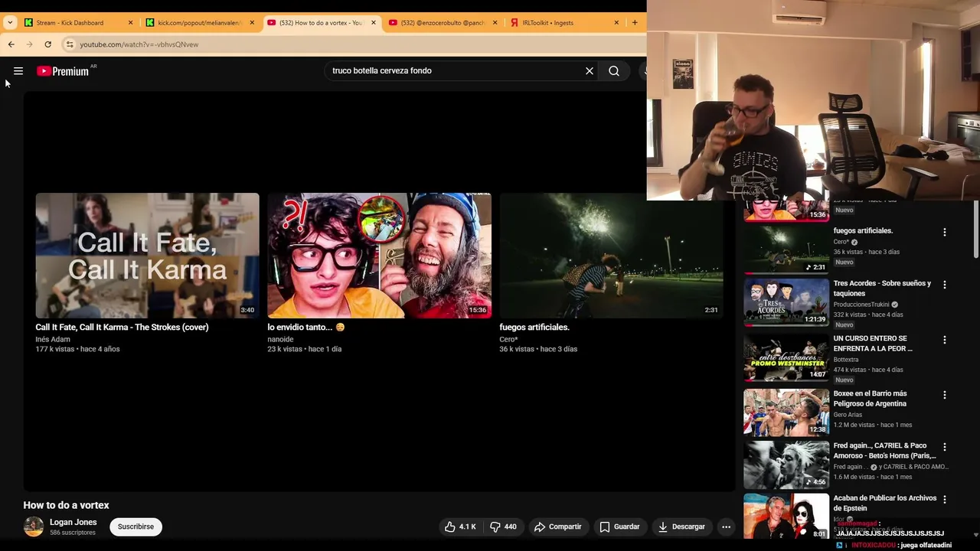Screen dimensions: 980x551
Task: Click the Bottextra channel name
Action: click(846, 360)
